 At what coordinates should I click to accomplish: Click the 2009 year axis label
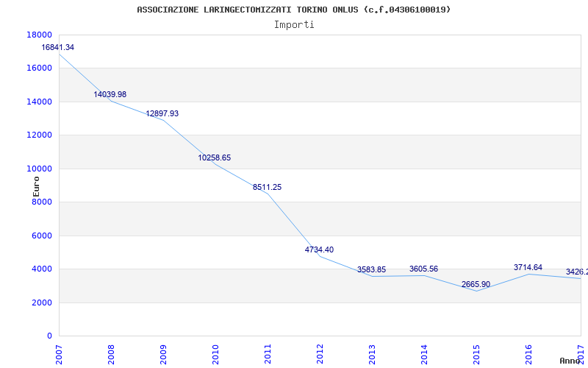163,355
